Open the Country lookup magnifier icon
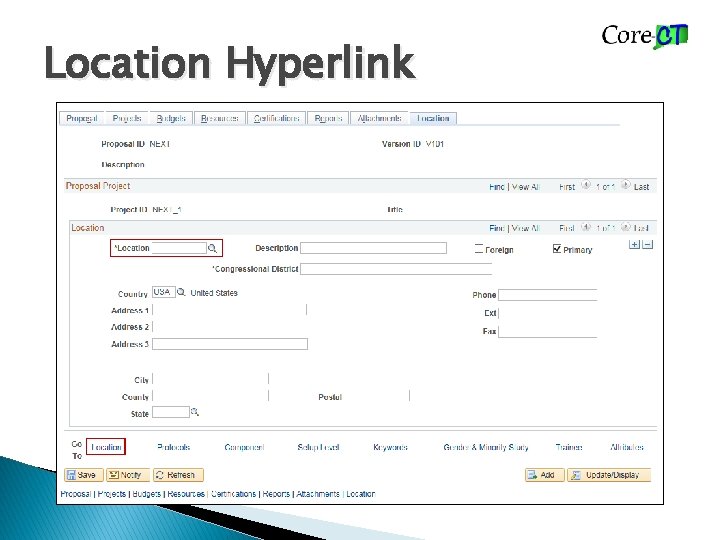 click(x=181, y=292)
